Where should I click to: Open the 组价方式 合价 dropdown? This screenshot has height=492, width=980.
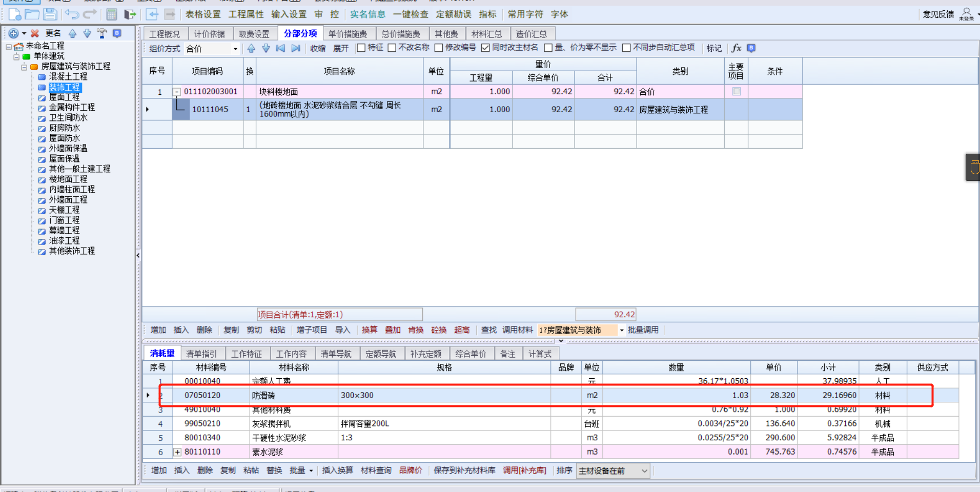235,49
